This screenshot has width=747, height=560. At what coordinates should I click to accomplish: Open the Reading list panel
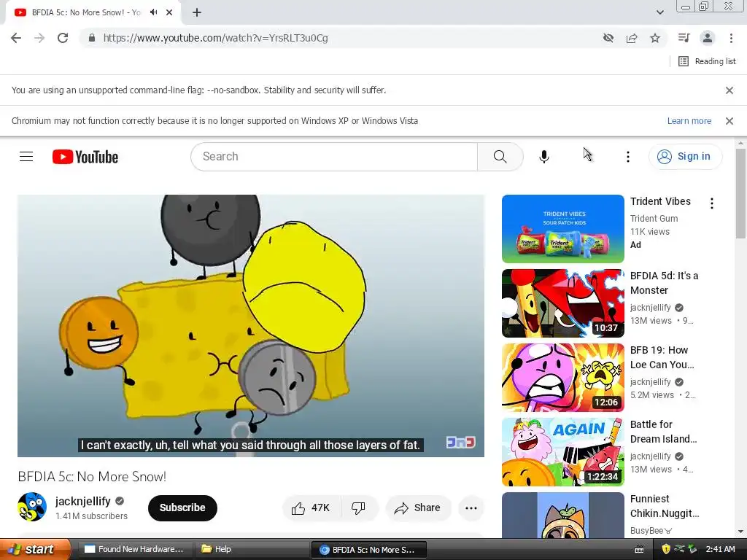707,61
